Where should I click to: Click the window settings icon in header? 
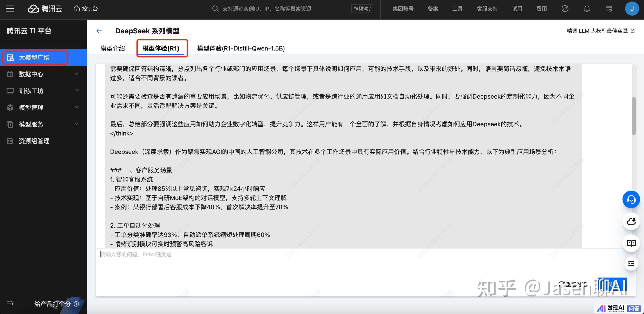click(x=609, y=9)
